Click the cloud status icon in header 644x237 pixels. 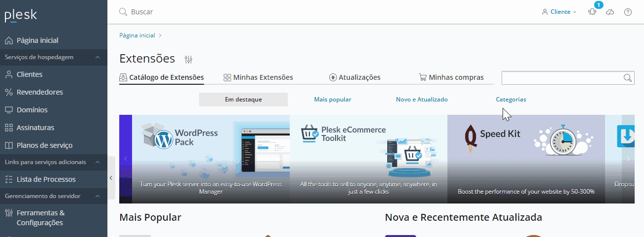pyautogui.click(x=610, y=12)
